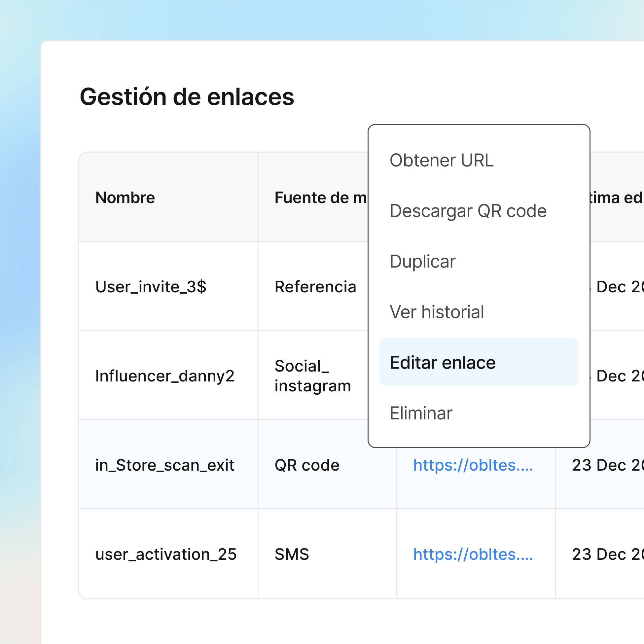Choose Descargar QR code option
Image resolution: width=644 pixels, height=644 pixels.
click(468, 211)
